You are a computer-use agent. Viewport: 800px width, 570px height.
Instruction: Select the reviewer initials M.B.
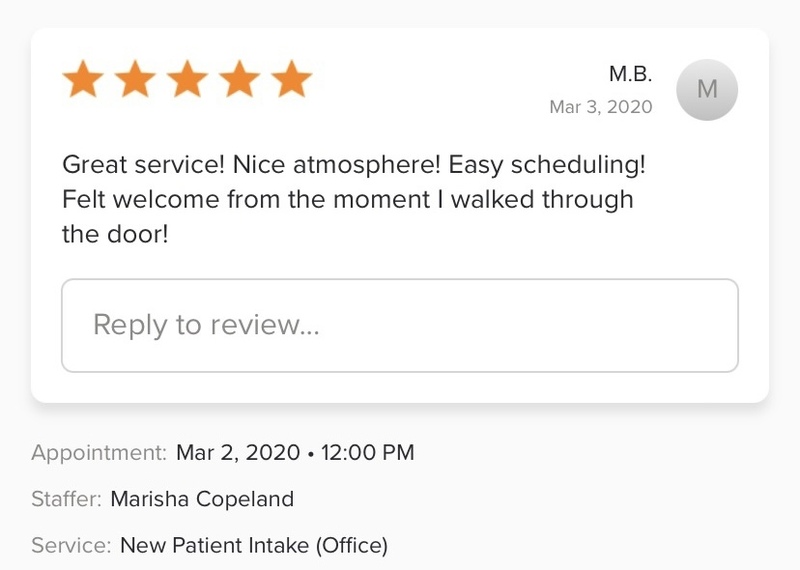point(630,74)
